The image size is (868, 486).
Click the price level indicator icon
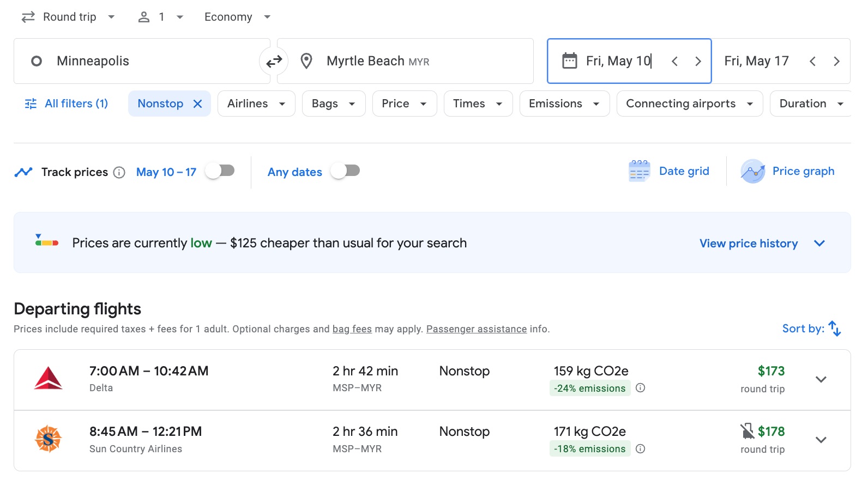tap(47, 240)
